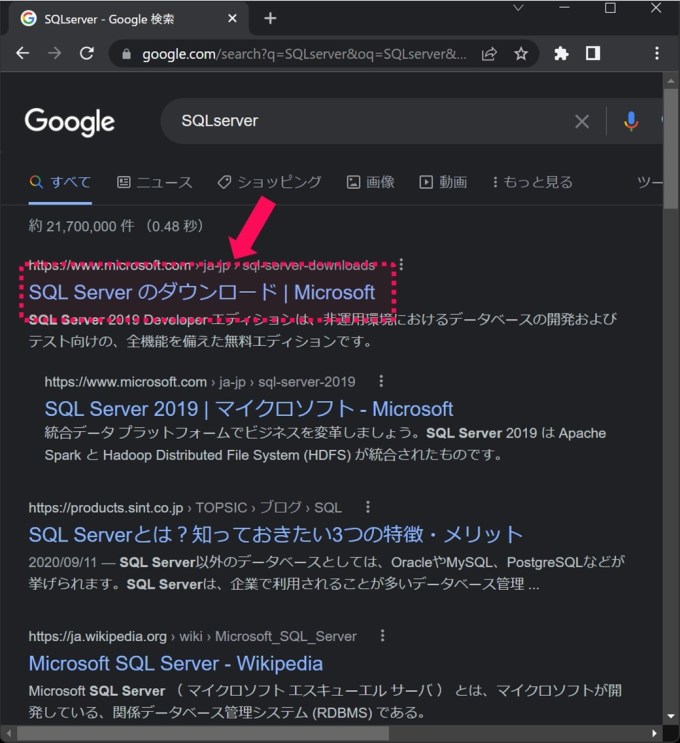The height and width of the screenshot is (743, 680).
Task: Click the Google logo
Action: click(x=70, y=122)
